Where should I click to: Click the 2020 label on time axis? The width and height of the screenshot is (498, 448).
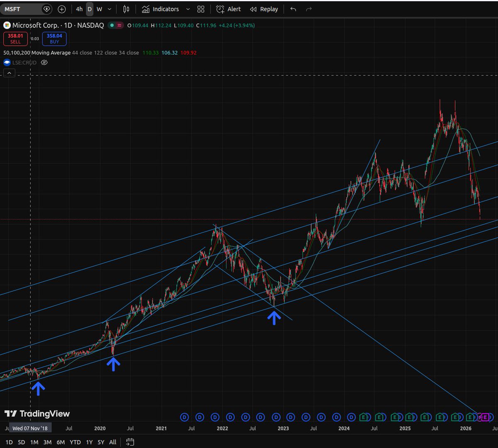100,429
